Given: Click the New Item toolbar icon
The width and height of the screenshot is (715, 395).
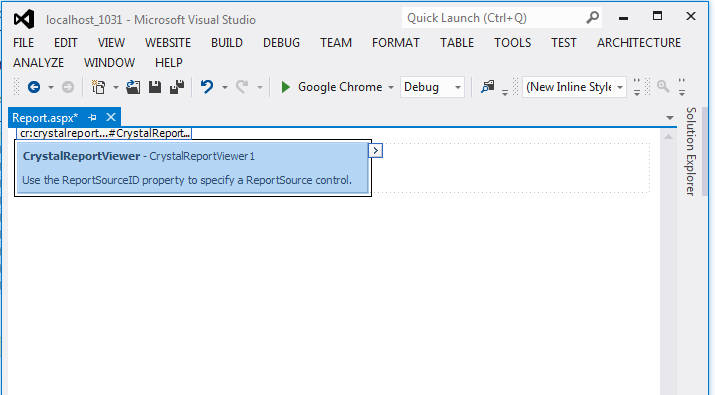Looking at the screenshot, I should 98,87.
